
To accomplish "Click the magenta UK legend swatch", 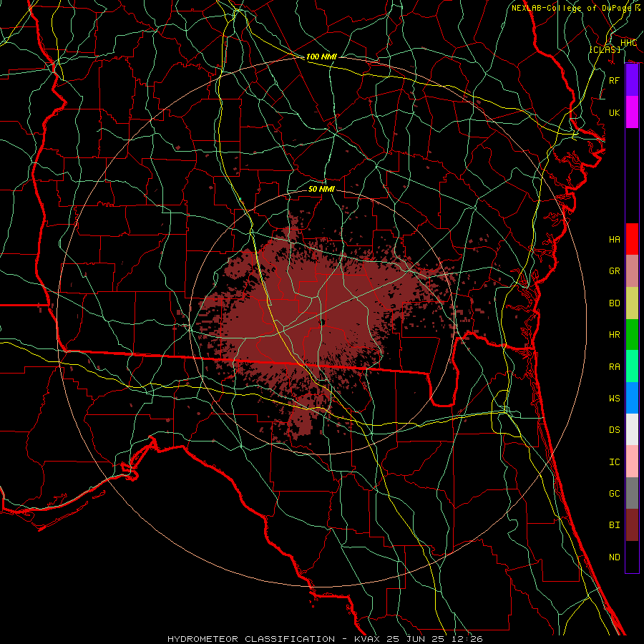I will pyautogui.click(x=632, y=112).
